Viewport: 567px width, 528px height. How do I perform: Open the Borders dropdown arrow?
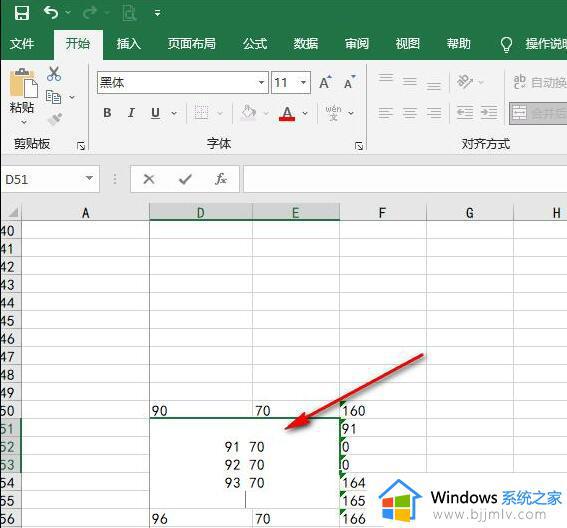tap(220, 113)
